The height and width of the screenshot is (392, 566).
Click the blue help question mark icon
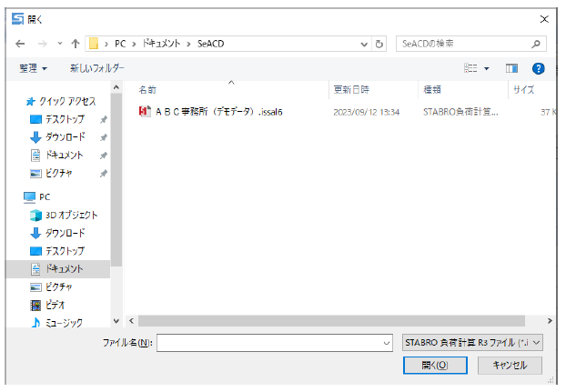[538, 68]
